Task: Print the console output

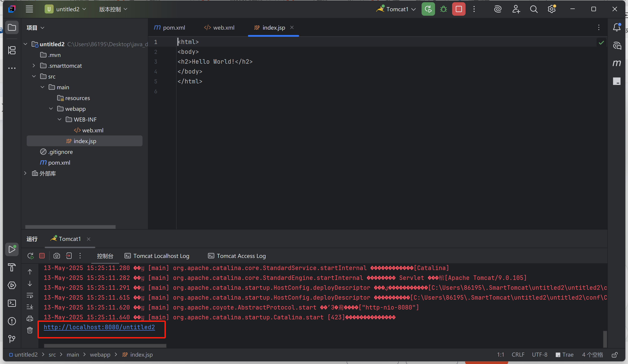Action: coord(30,318)
